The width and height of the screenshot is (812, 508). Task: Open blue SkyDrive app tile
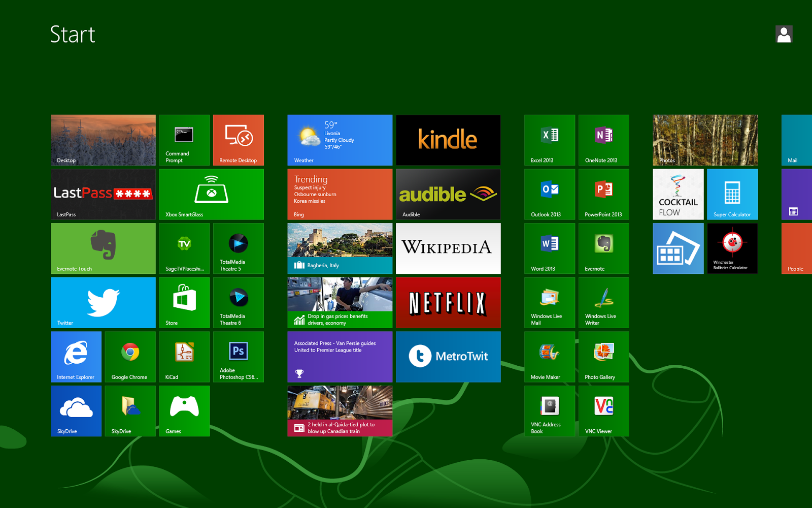(x=76, y=411)
